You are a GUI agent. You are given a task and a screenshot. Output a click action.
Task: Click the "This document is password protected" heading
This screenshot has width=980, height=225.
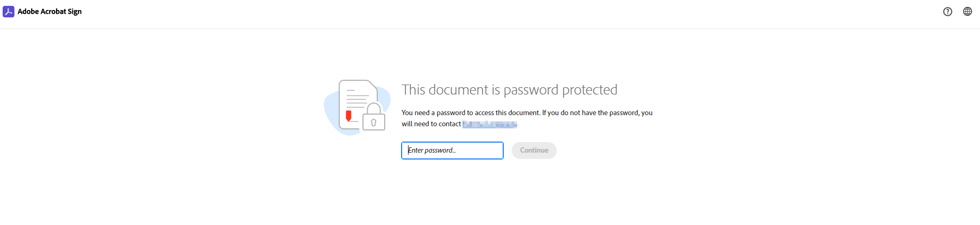pos(510,90)
